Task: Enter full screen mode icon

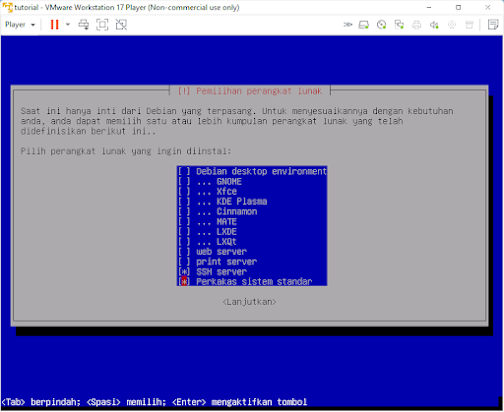Action: click(x=102, y=25)
